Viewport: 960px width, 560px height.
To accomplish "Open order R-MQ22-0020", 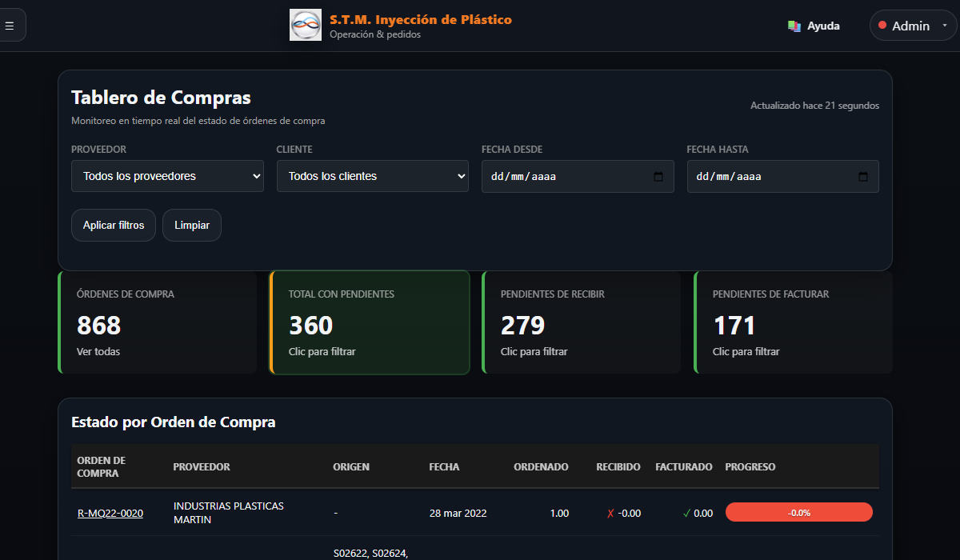I will (110, 513).
